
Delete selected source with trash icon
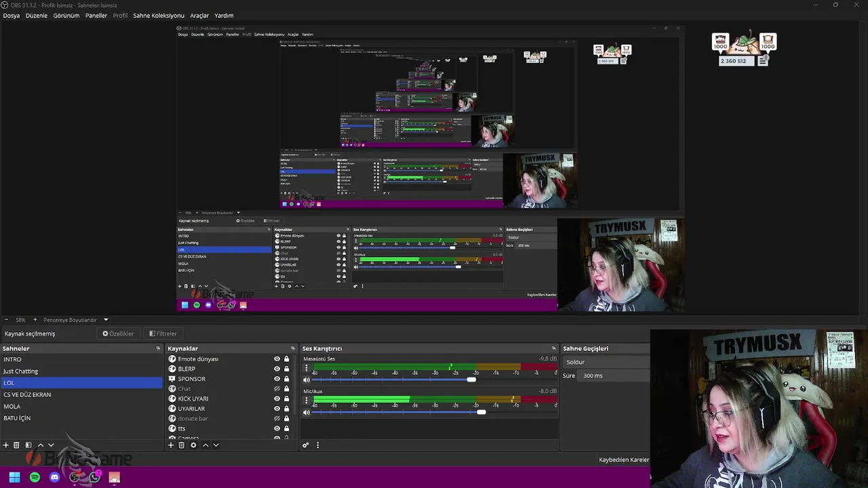tap(182, 445)
